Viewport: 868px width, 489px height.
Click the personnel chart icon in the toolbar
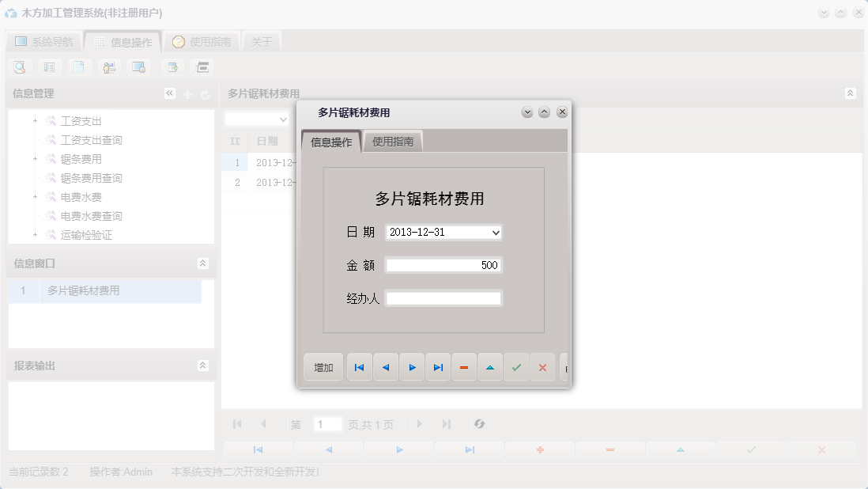109,67
